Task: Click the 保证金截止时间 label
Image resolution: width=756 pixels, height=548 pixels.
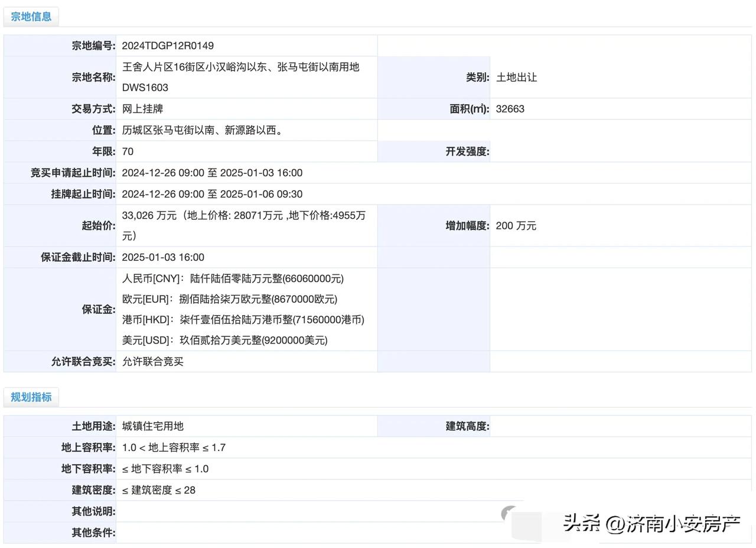Action: click(x=78, y=257)
